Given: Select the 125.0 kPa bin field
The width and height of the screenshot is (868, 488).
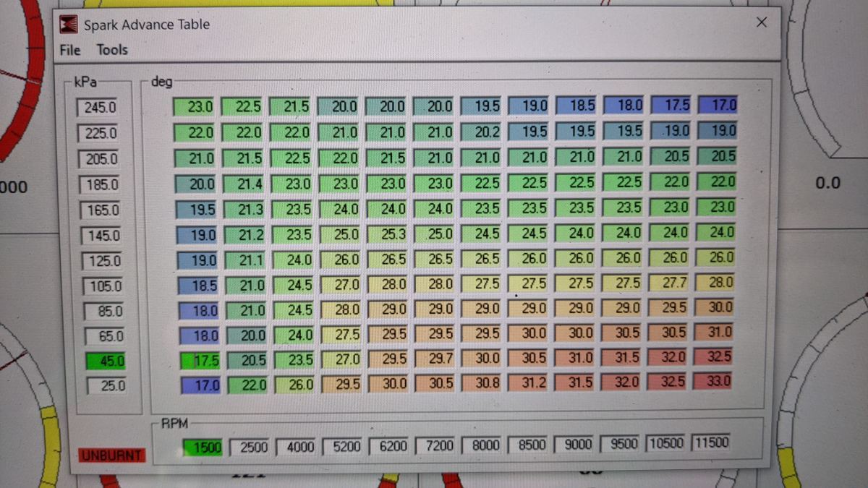Looking at the screenshot, I should (103, 261).
